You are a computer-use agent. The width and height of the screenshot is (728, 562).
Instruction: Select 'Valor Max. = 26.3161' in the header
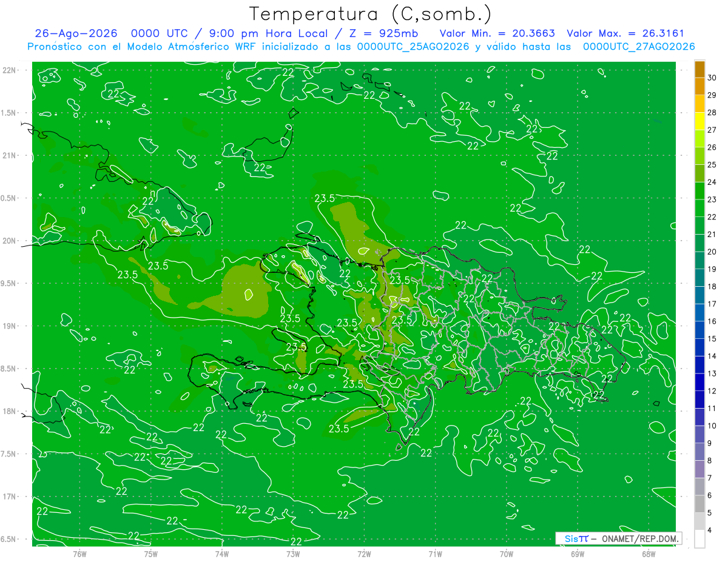[625, 33]
